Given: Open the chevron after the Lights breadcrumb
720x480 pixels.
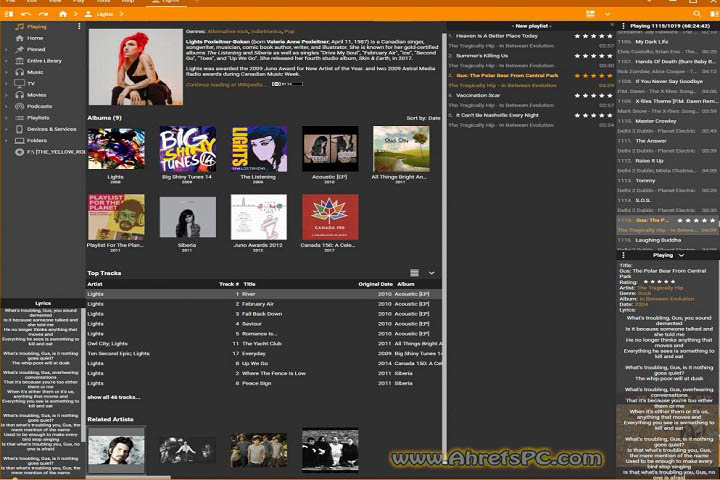Looking at the screenshot, I should pyautogui.click(x=121, y=14).
